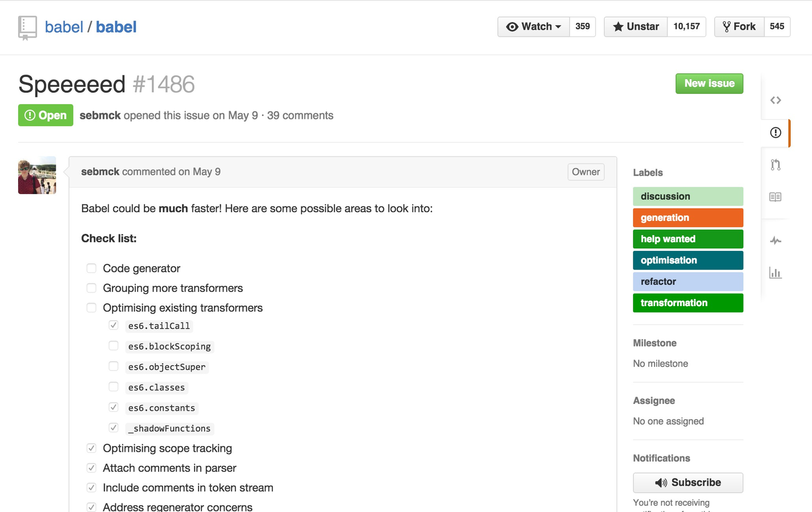This screenshot has height=512, width=812.
Task: Fork the babel repository
Action: (739, 27)
